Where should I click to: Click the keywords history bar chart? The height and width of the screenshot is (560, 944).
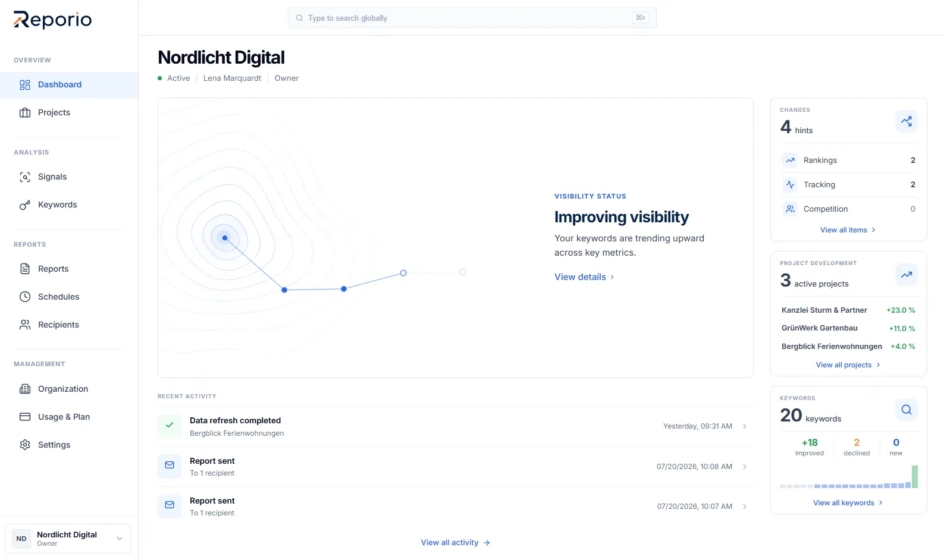pyautogui.click(x=849, y=477)
